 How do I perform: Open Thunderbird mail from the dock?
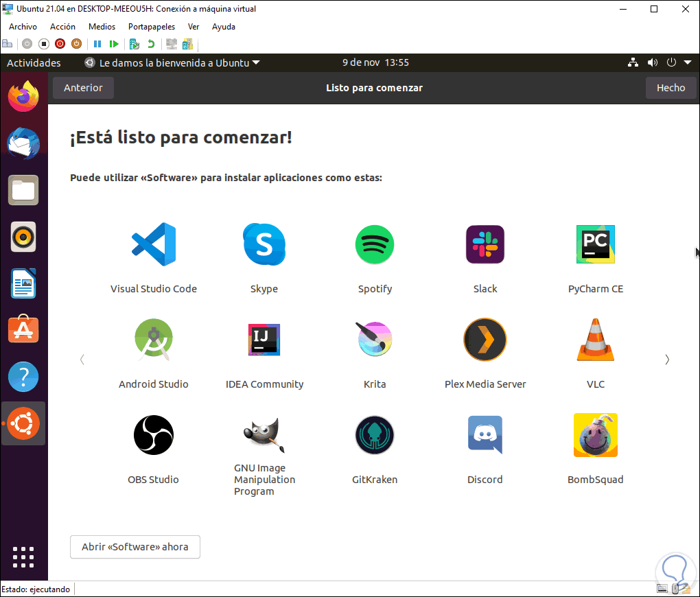[x=23, y=143]
